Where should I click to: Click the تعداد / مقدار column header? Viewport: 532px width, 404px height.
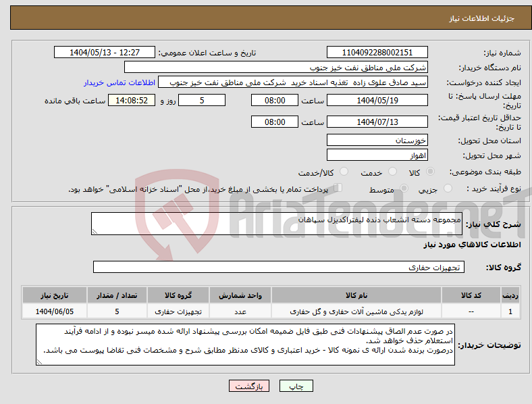pyautogui.click(x=117, y=295)
